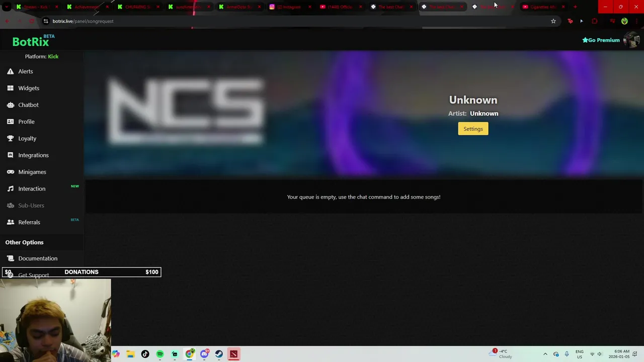Open Chatbot in the sidebar
Screen dimensions: 644x362
(x=23, y=105)
